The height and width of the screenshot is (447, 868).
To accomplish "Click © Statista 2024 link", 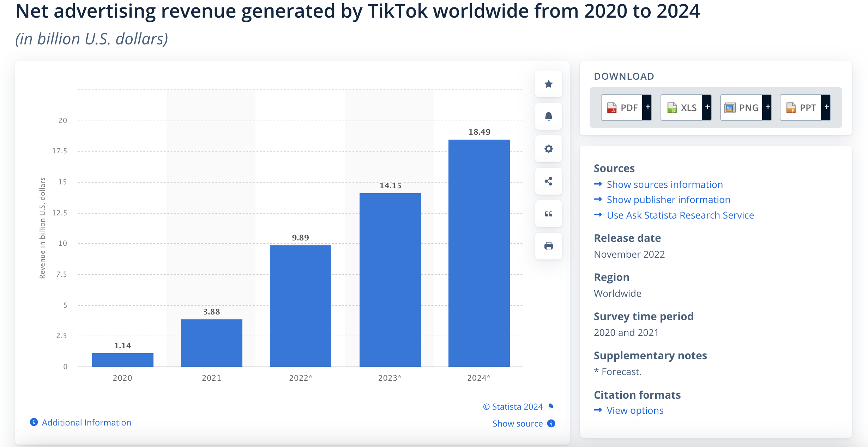I will pos(513,406).
